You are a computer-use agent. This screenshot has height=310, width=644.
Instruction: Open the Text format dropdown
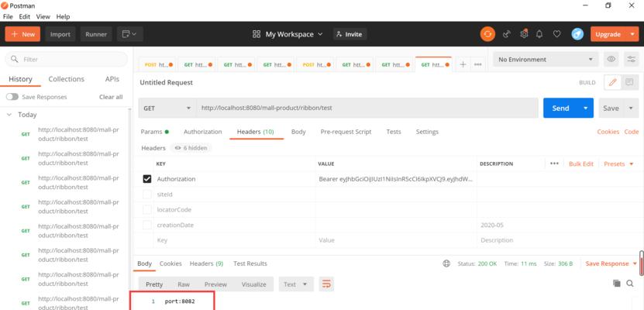[x=296, y=284]
